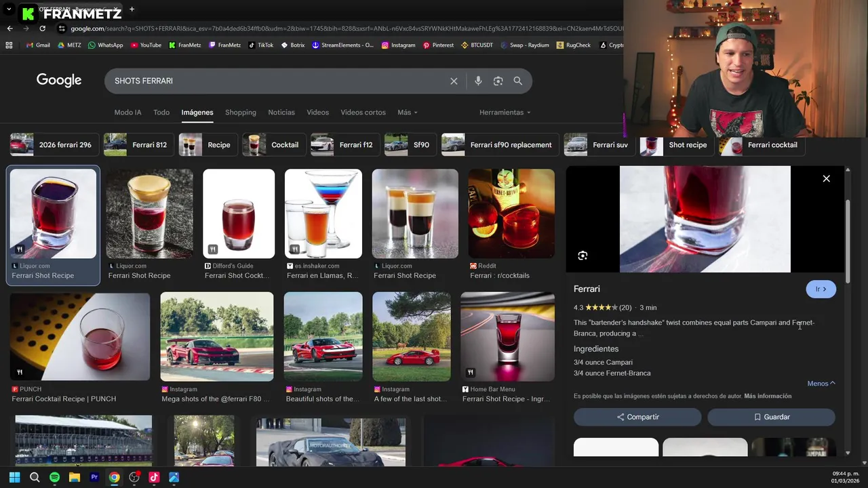The image size is (868, 488).
Task: Click the search input field
Action: [x=278, y=81]
